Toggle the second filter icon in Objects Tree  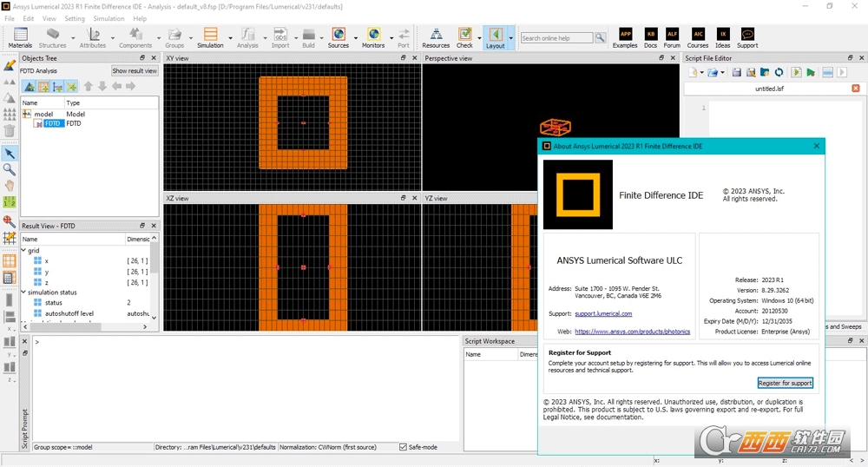(43, 86)
